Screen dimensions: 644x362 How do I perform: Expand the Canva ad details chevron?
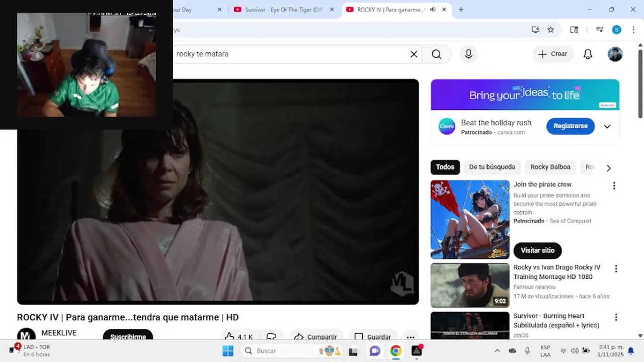607,126
